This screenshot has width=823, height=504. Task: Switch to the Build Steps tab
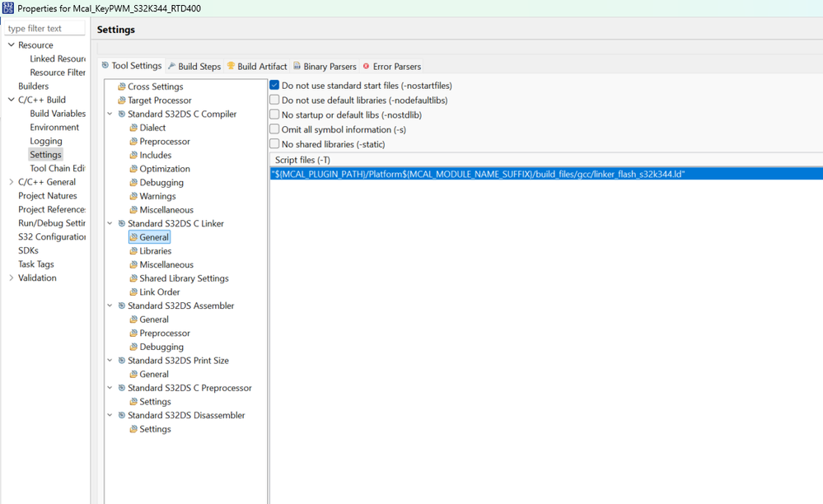click(194, 66)
